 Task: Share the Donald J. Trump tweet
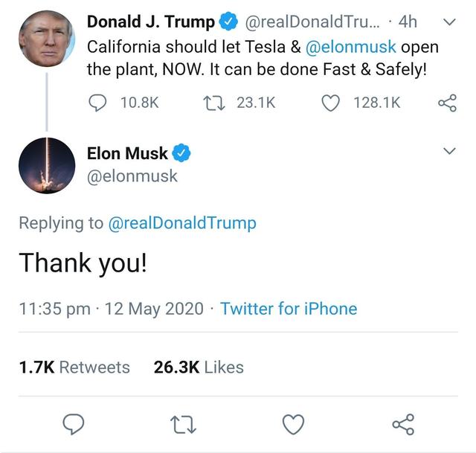click(x=447, y=103)
